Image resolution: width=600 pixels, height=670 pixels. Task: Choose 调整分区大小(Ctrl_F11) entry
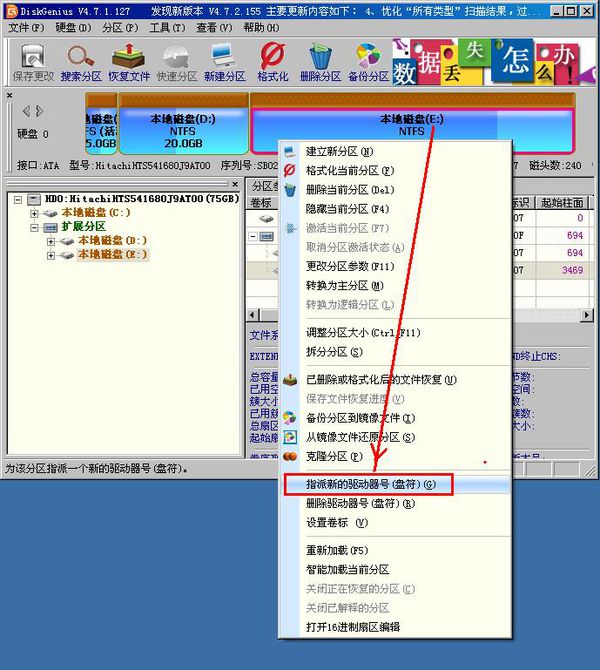(395, 333)
